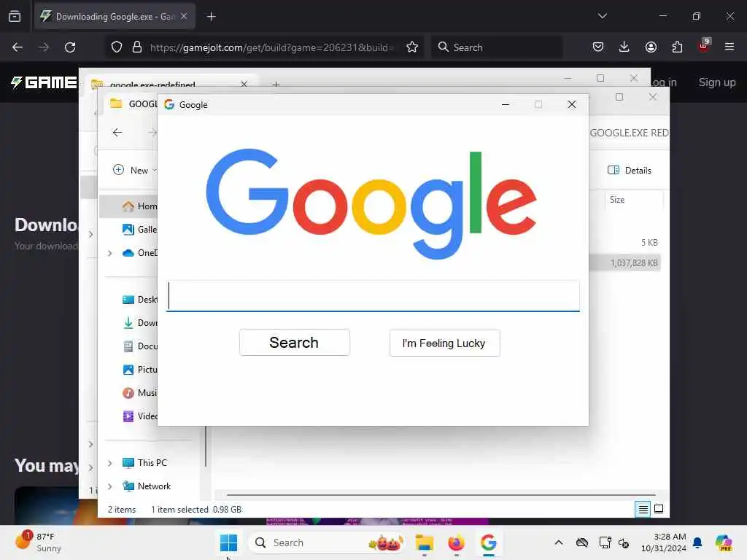
Task: Click the I'm Feeling Lucky button
Action: pyautogui.click(x=444, y=343)
